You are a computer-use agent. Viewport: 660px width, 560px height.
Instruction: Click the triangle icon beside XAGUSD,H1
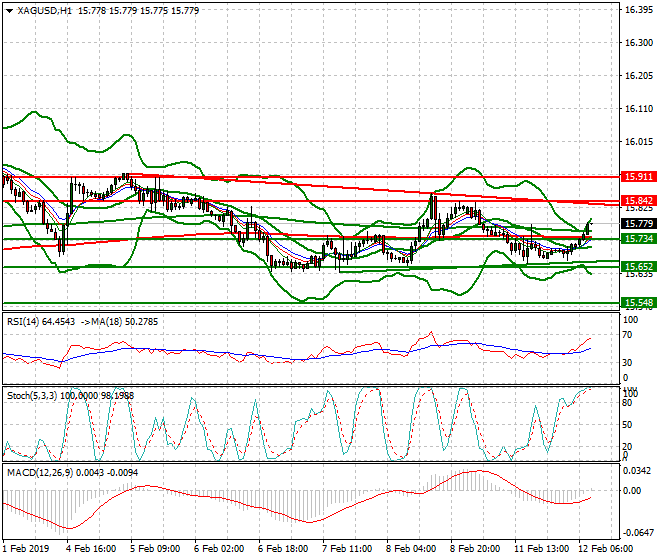click(8, 10)
